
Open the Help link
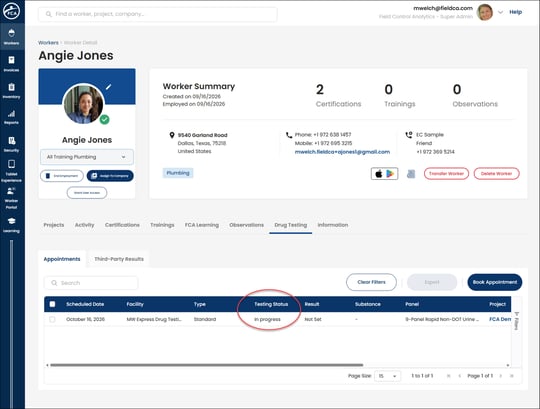[516, 12]
